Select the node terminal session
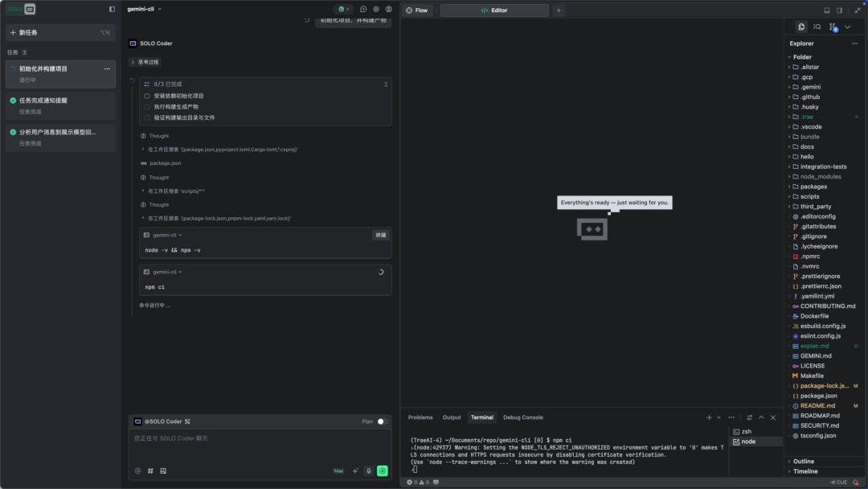The image size is (868, 489). point(755,442)
